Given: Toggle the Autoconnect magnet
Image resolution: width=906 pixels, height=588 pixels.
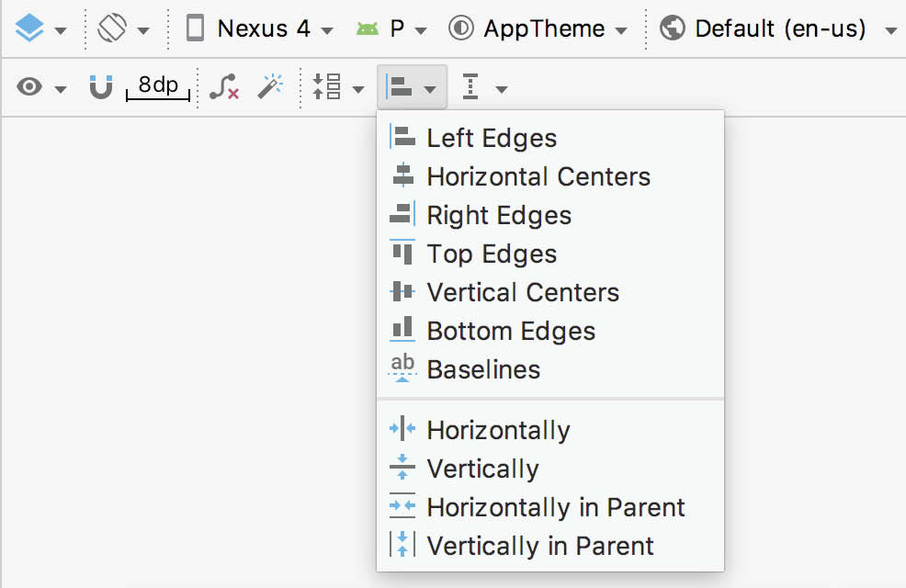Looking at the screenshot, I should [x=100, y=87].
